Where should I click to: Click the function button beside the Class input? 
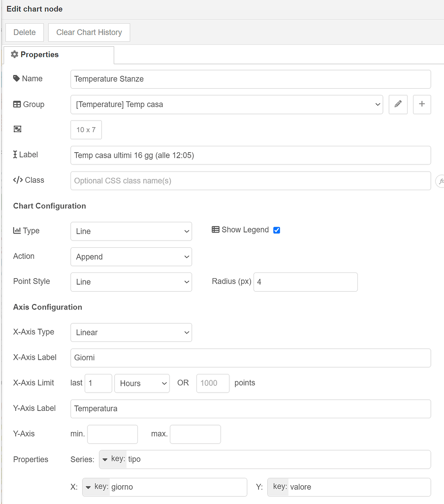click(441, 181)
